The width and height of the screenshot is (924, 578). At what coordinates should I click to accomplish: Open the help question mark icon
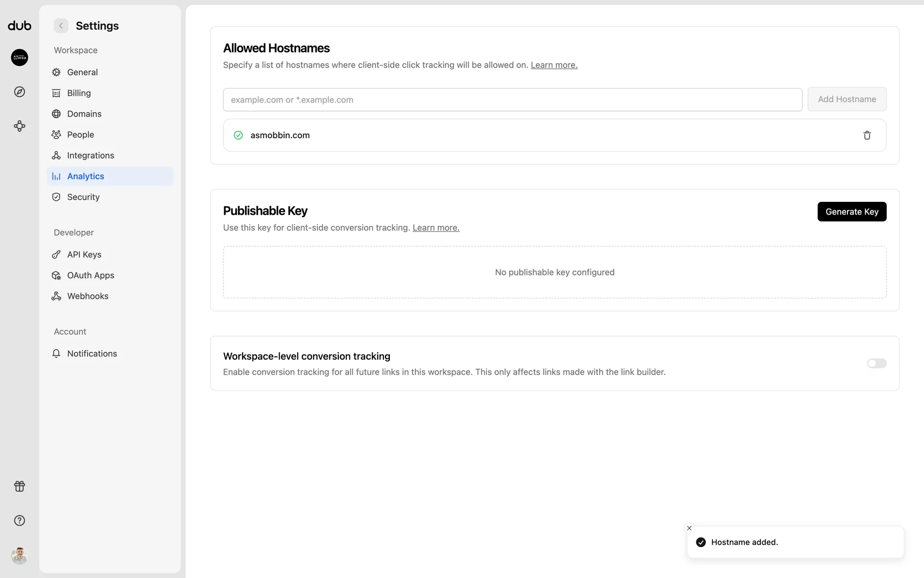tap(20, 521)
